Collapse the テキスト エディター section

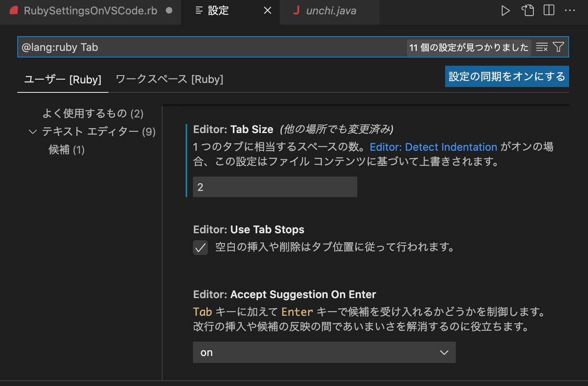(33, 131)
